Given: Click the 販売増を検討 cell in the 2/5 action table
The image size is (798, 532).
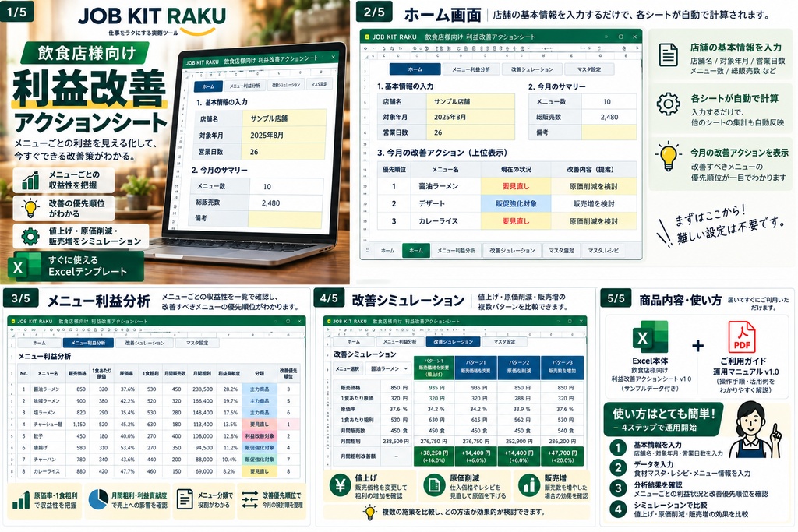Looking at the screenshot, I should (x=594, y=203).
